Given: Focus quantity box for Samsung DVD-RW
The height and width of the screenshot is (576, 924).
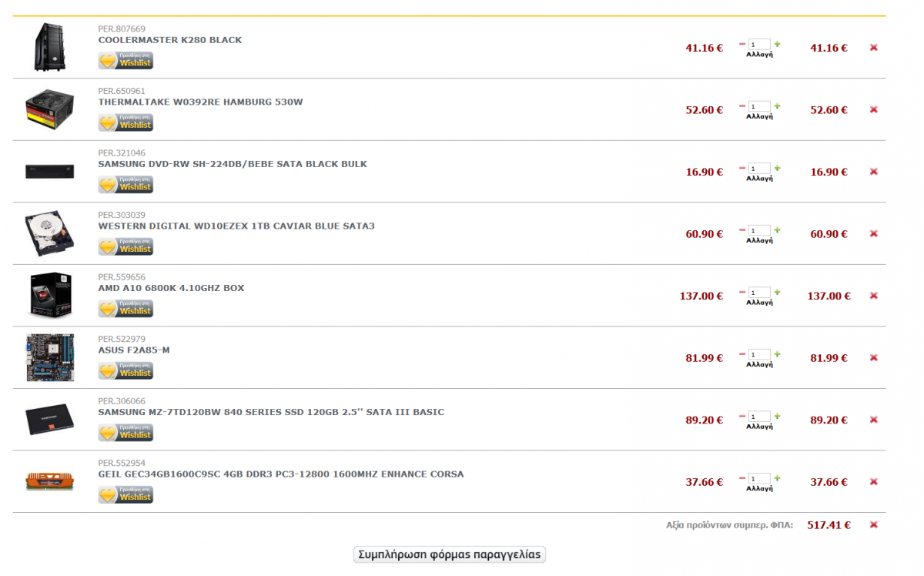Looking at the screenshot, I should pos(759,169).
